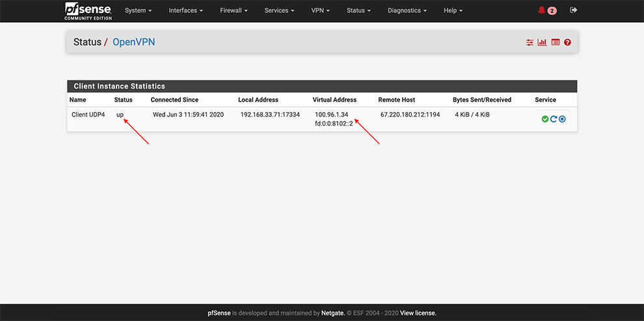Click the pfSense logo

click(88, 10)
